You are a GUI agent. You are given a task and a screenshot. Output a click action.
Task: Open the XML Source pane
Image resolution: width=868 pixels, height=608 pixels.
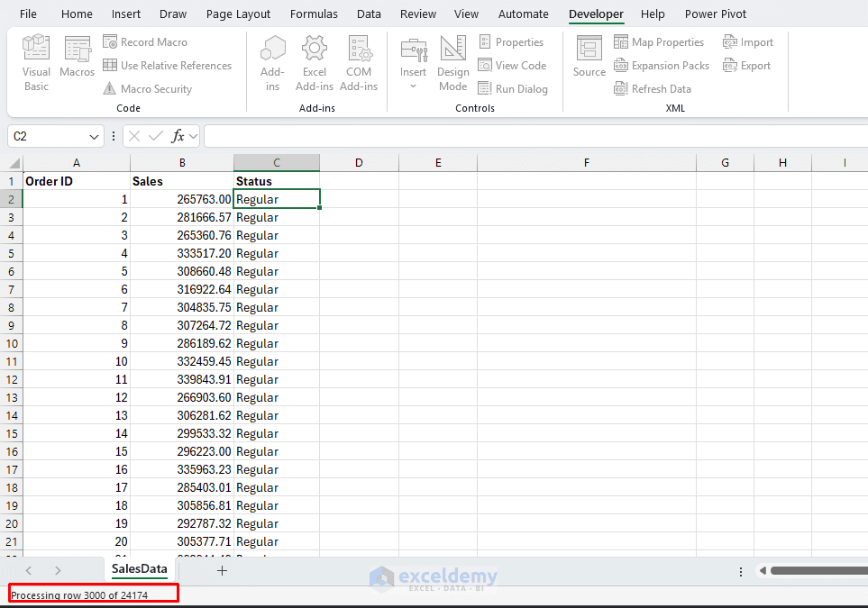tap(589, 57)
